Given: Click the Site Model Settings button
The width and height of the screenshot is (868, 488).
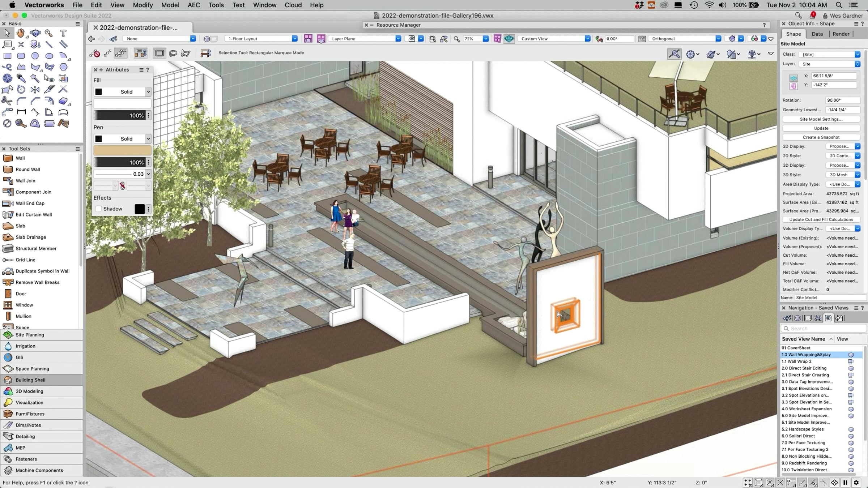Looking at the screenshot, I should pyautogui.click(x=821, y=119).
